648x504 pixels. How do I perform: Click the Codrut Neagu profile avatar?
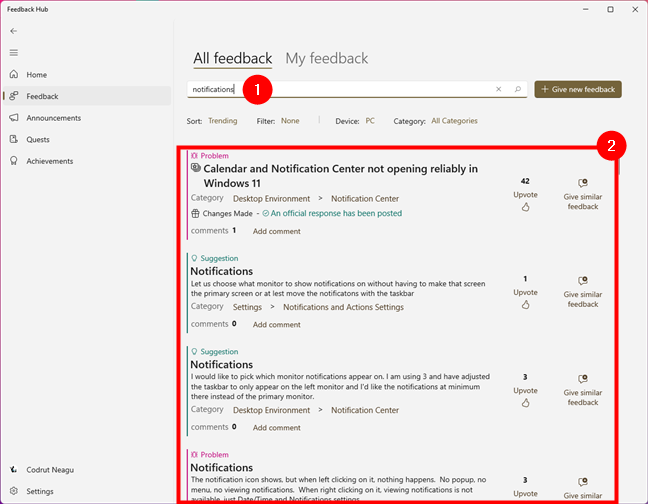(x=14, y=469)
